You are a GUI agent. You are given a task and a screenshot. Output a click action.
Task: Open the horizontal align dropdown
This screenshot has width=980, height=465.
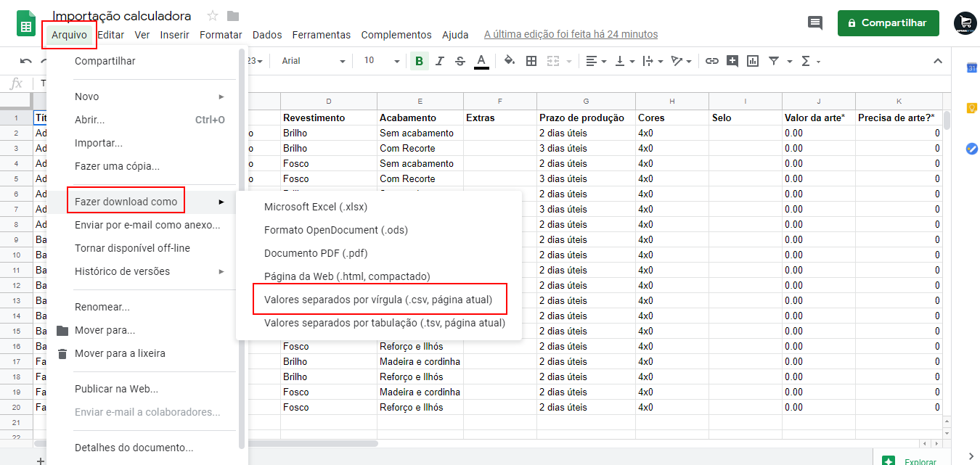point(596,61)
